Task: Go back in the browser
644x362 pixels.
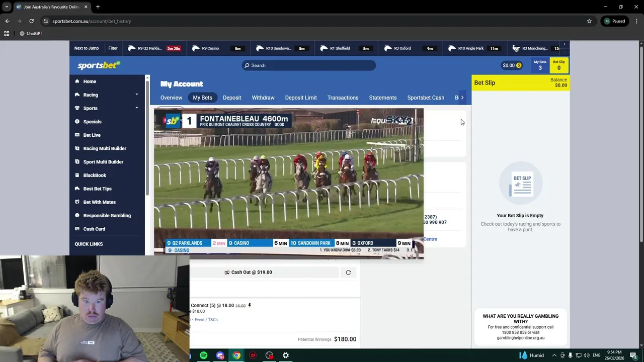Action: pos(7,21)
